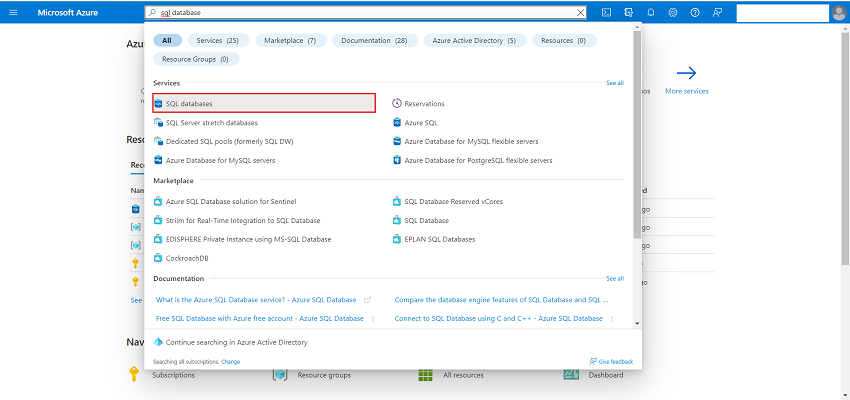Filter results by Marketplace (7)
Screen dimensions: 850x400
pos(291,41)
